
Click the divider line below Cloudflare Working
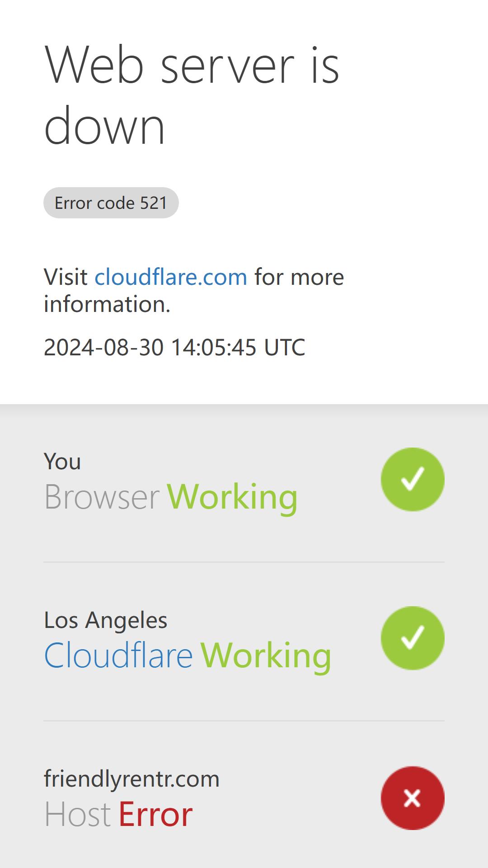tap(244, 721)
